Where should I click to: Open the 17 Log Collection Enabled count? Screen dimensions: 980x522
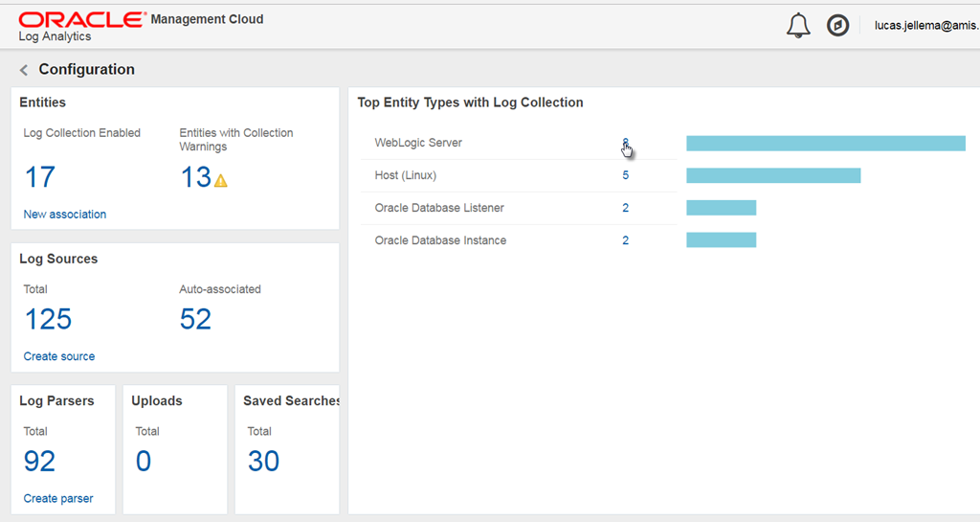point(39,177)
